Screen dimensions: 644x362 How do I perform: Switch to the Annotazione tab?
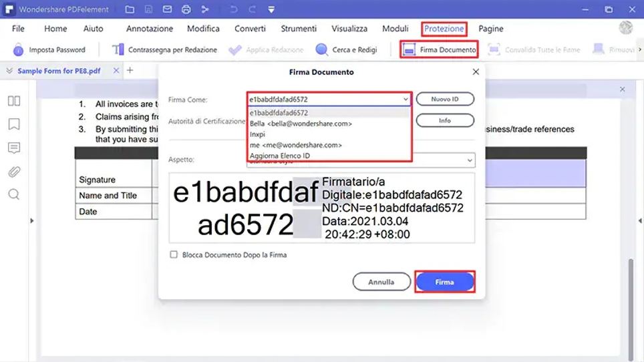point(150,29)
